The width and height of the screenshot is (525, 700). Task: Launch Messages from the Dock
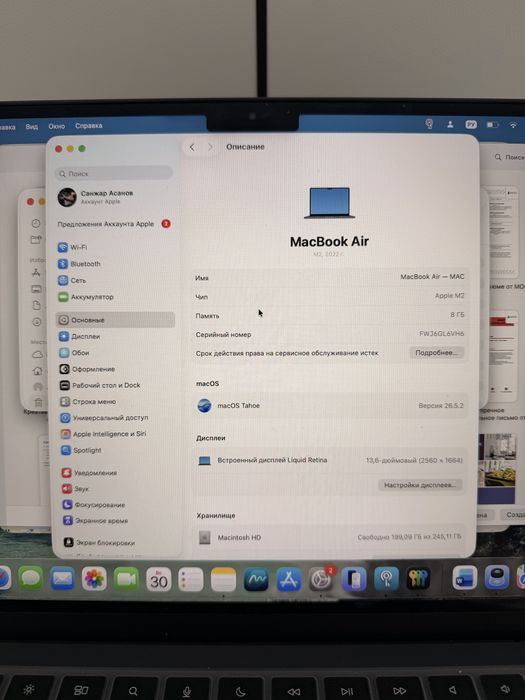31,579
